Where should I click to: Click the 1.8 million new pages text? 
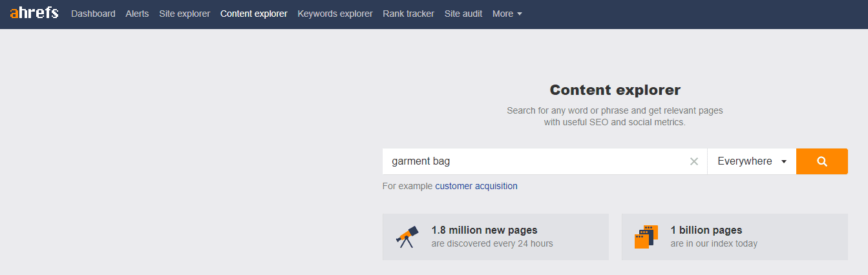484,230
